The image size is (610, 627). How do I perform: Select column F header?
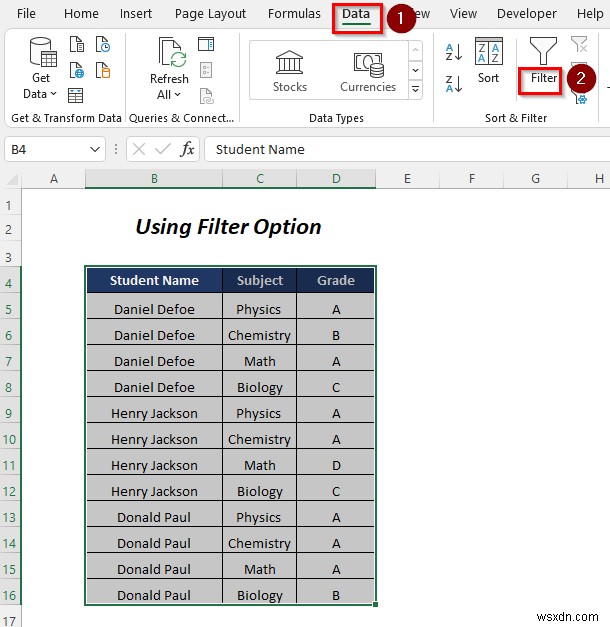472,179
